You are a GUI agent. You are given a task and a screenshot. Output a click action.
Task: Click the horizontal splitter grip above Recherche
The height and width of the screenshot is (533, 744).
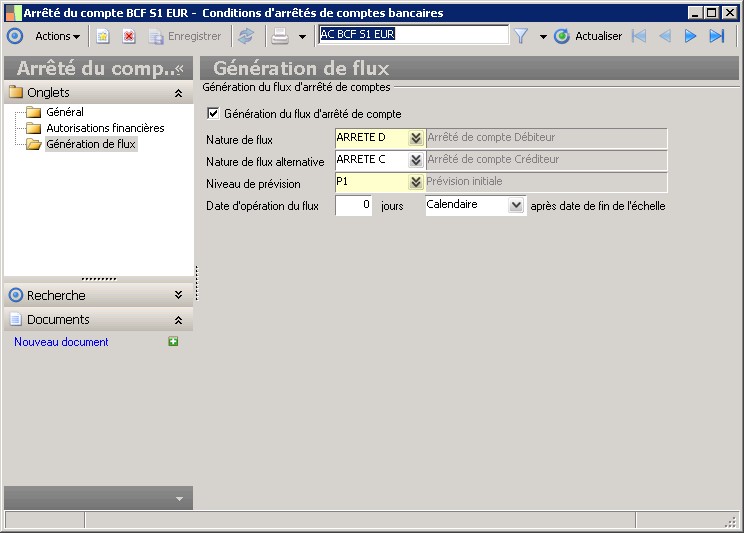(x=99, y=279)
